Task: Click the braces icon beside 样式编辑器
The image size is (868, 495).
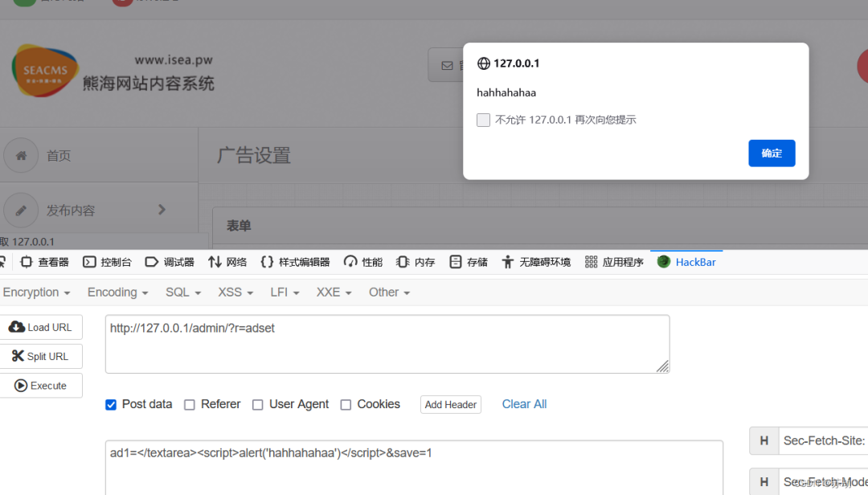Action: coord(267,262)
